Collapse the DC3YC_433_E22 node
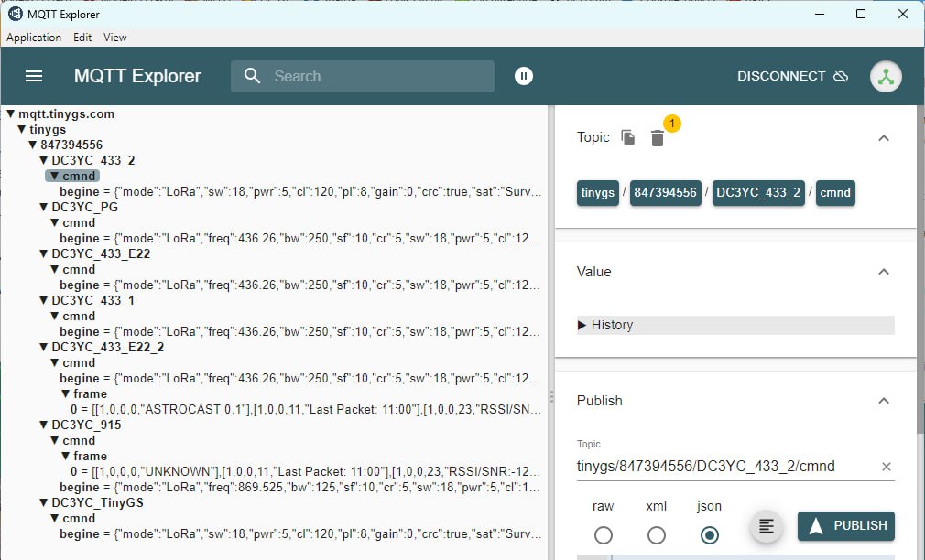This screenshot has height=560, width=925. tap(44, 253)
